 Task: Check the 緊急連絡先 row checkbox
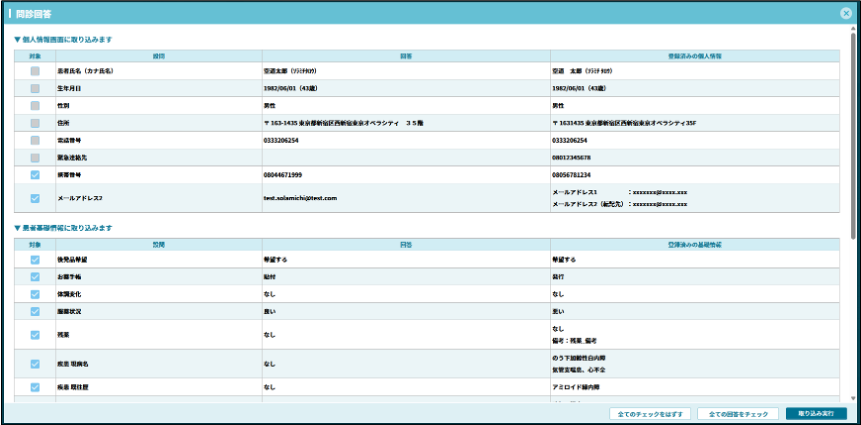(x=35, y=158)
